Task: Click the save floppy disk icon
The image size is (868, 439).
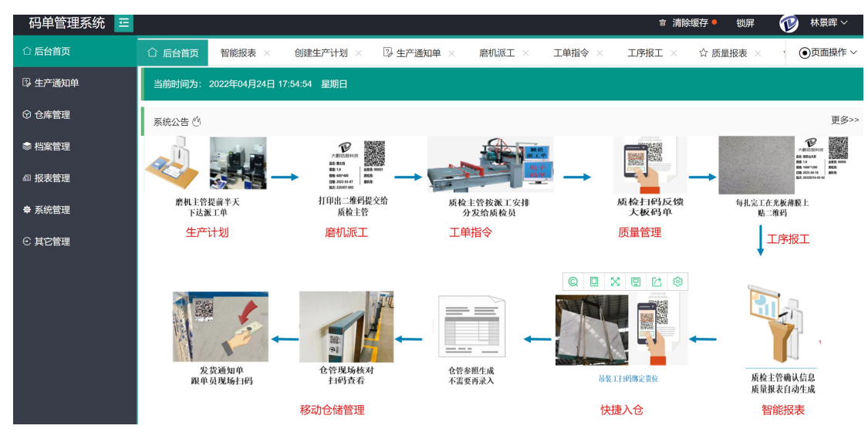Action: 636,282
